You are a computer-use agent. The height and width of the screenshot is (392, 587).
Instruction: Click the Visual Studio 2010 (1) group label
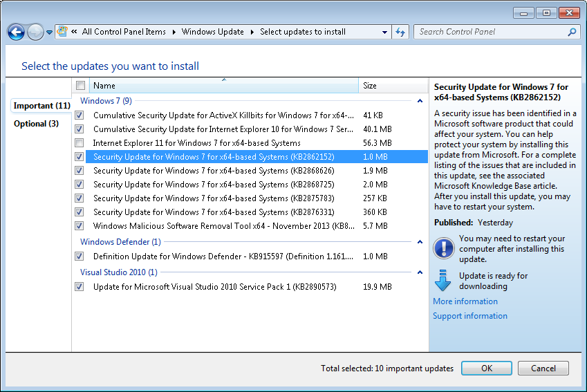tap(119, 272)
